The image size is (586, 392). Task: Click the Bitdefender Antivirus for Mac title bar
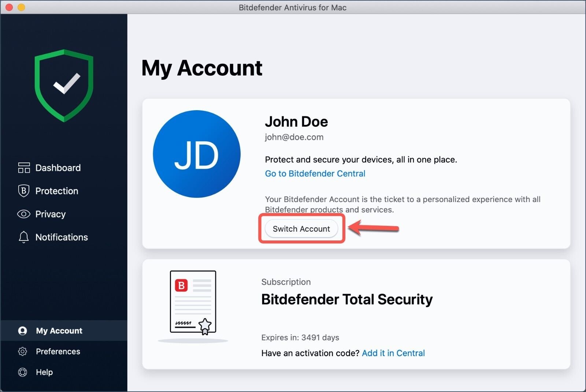292,7
